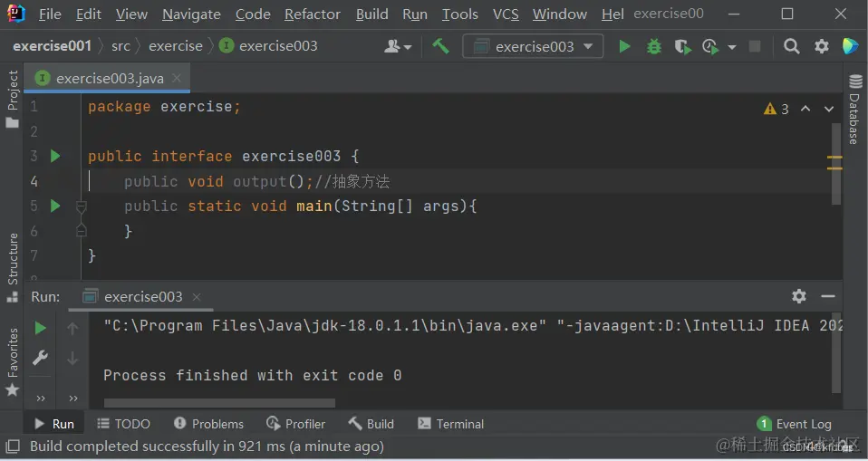This screenshot has width=868, height=461.
Task: Open Build tool window bottom button
Action: coord(371,424)
